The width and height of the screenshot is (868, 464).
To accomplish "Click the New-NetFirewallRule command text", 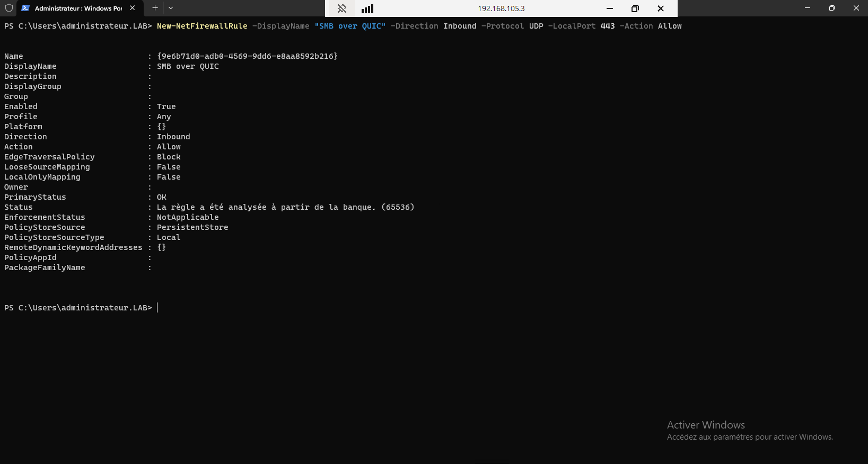I will [x=202, y=26].
